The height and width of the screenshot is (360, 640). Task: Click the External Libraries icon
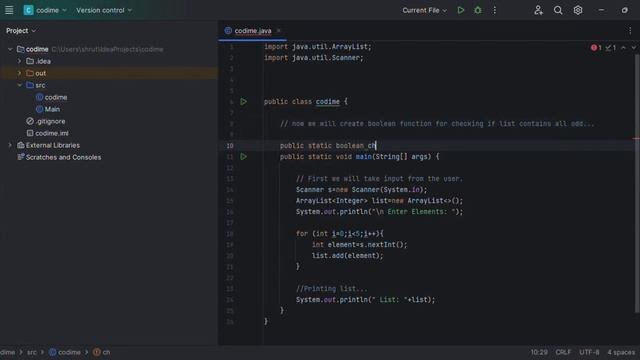20,145
